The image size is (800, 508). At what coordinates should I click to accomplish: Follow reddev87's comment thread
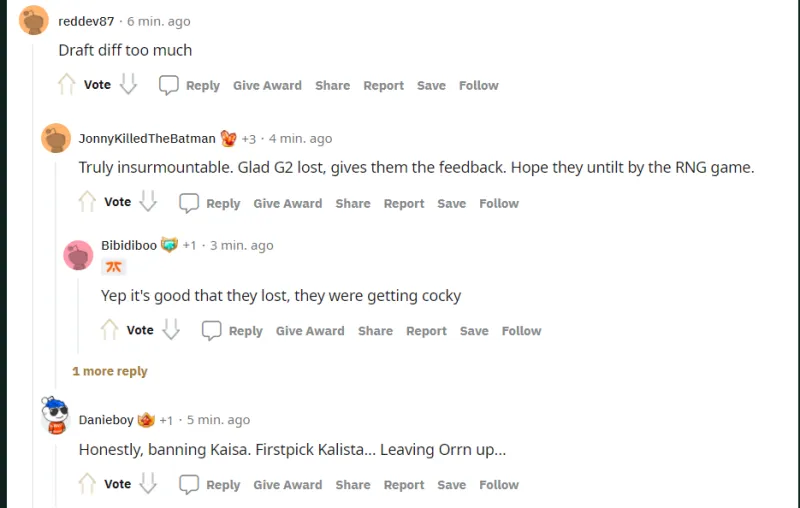[478, 86]
